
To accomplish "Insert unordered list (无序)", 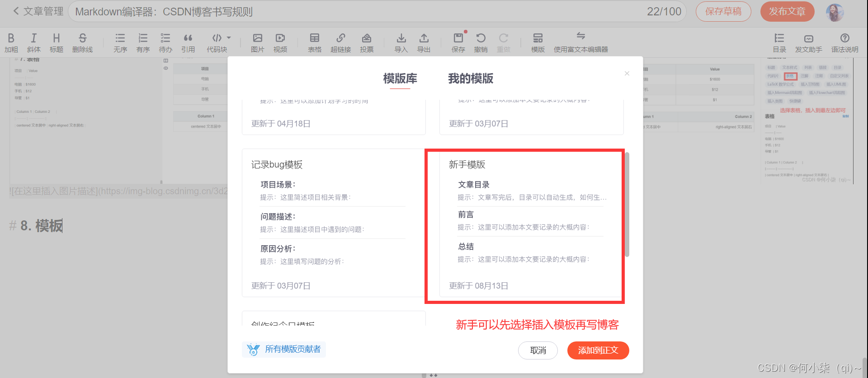I will (120, 43).
